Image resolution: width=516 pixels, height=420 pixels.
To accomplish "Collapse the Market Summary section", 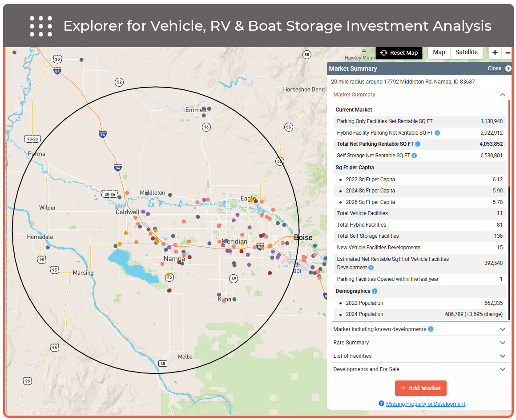I will click(503, 95).
